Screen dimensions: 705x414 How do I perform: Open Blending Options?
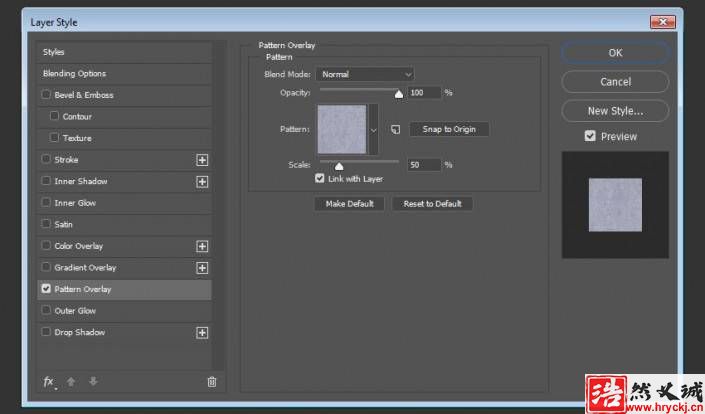click(x=124, y=74)
